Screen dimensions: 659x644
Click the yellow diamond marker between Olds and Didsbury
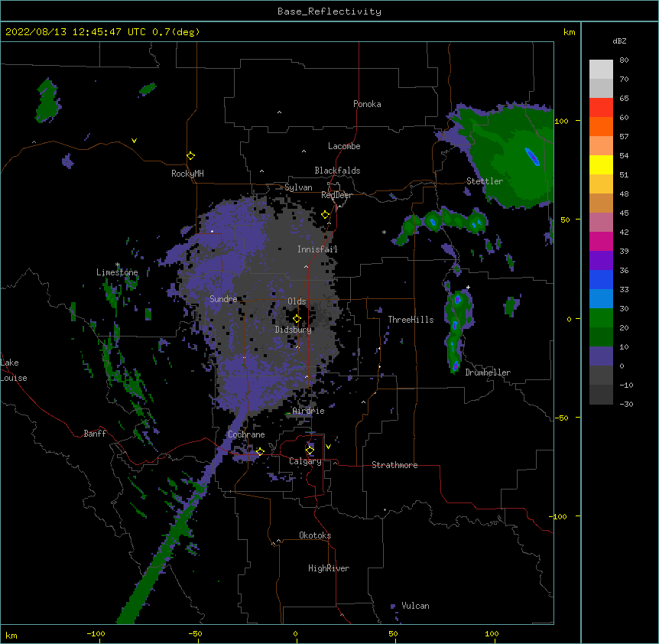pyautogui.click(x=297, y=318)
